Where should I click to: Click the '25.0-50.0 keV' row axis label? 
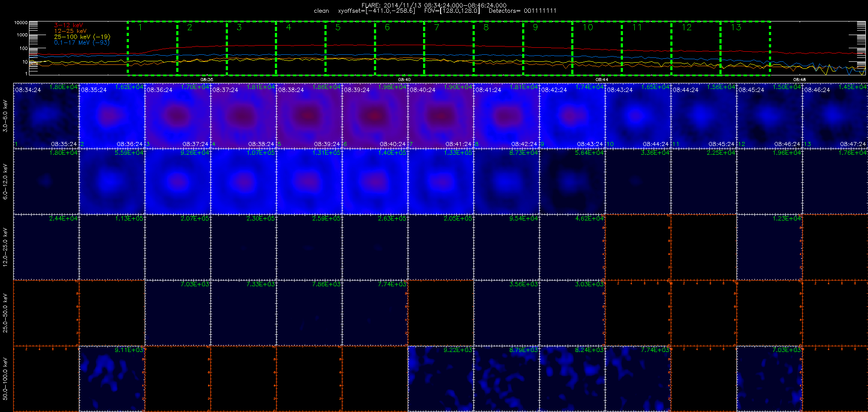pyautogui.click(x=5, y=313)
